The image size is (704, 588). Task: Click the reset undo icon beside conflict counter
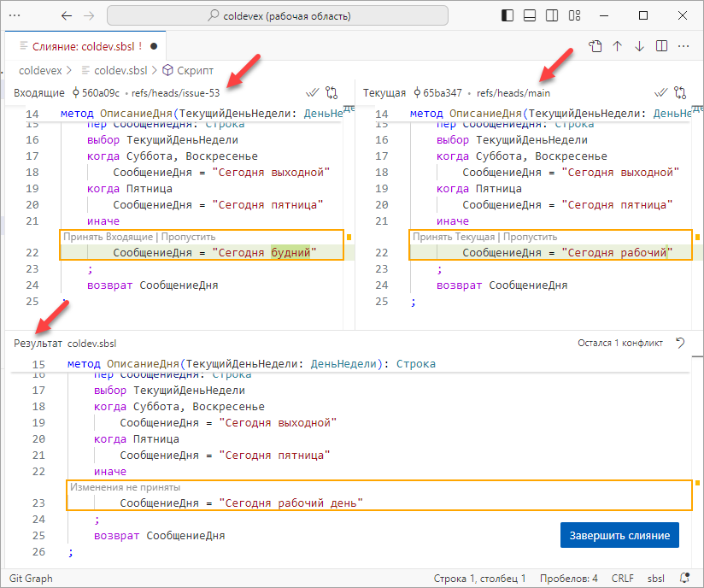coord(681,343)
